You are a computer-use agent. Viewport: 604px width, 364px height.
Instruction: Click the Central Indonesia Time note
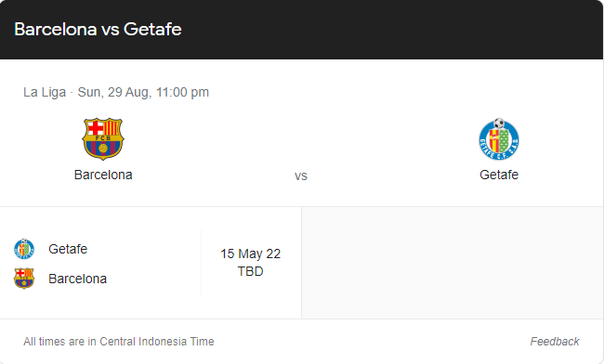(x=119, y=342)
